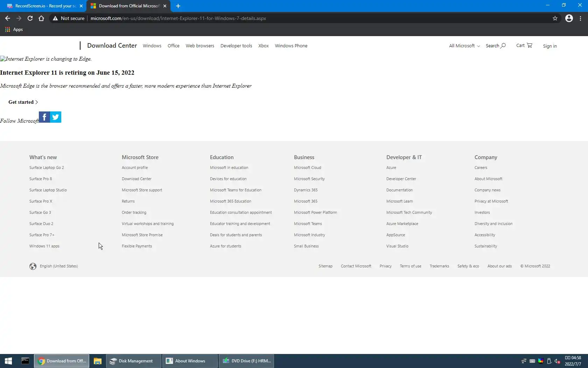
Task: Open the About our ads link
Action: point(499,266)
